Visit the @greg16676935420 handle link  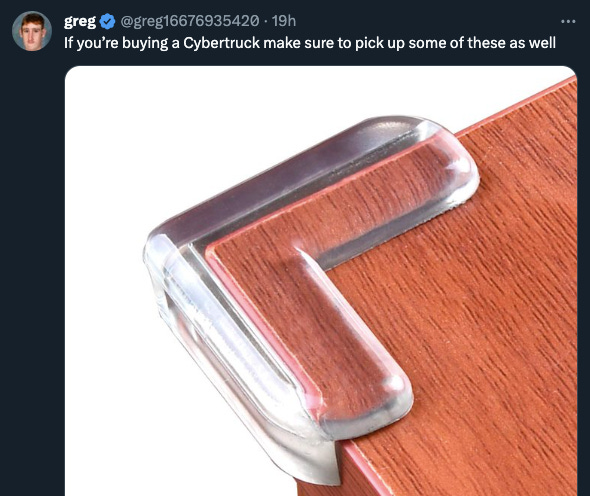click(x=190, y=21)
